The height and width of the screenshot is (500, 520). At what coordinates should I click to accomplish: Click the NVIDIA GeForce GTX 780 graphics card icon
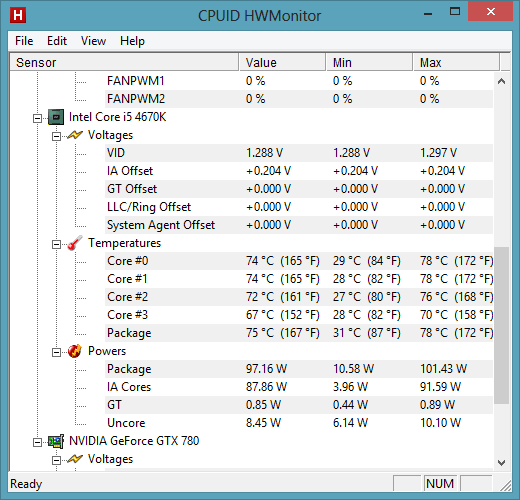(x=56, y=441)
